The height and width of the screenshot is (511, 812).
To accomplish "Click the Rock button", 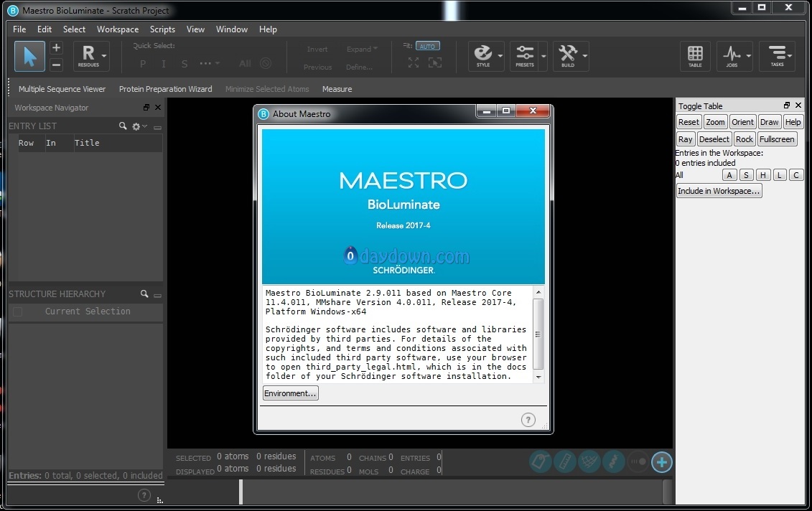I will point(745,139).
